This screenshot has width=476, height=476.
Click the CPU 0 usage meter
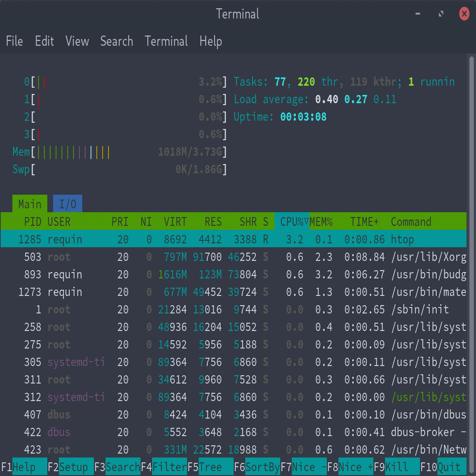point(126,82)
